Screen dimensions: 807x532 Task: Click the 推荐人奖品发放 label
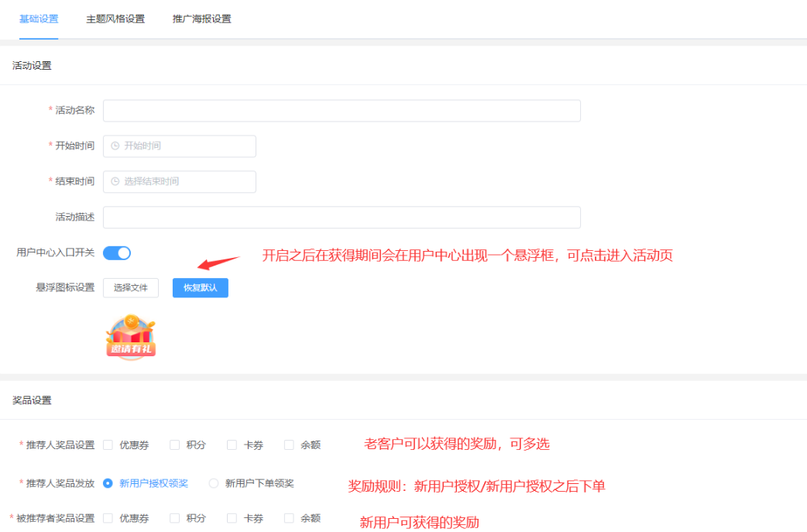(x=60, y=484)
